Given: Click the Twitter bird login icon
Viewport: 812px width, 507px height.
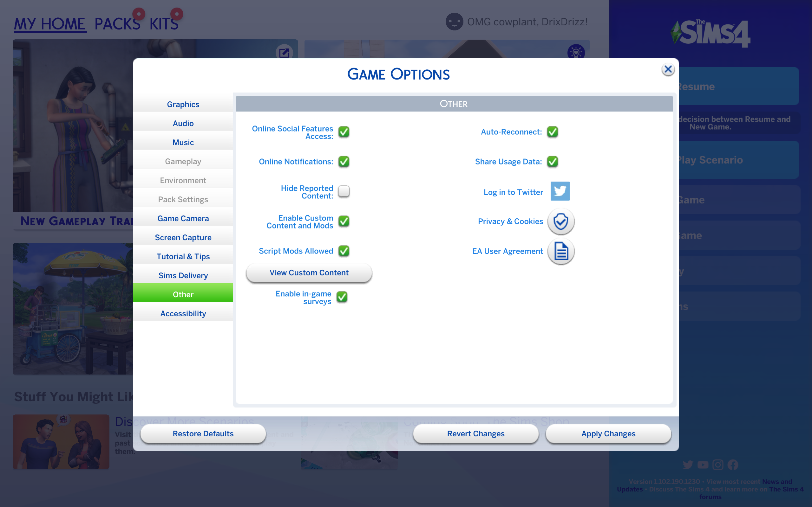Looking at the screenshot, I should point(560,191).
